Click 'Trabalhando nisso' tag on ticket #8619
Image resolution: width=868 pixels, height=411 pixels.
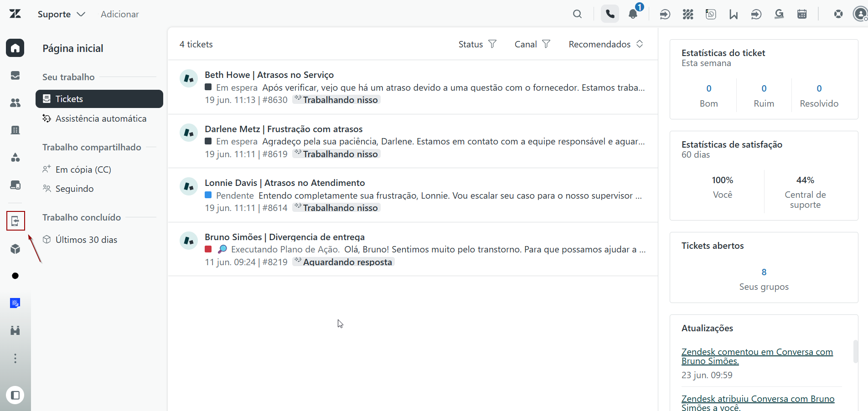tap(336, 154)
